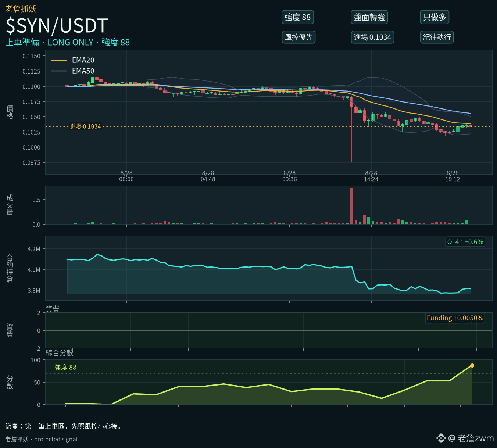Click the 4.2M open interest axis label
Image resolution: width=497 pixels, height=448 pixels.
34,249
